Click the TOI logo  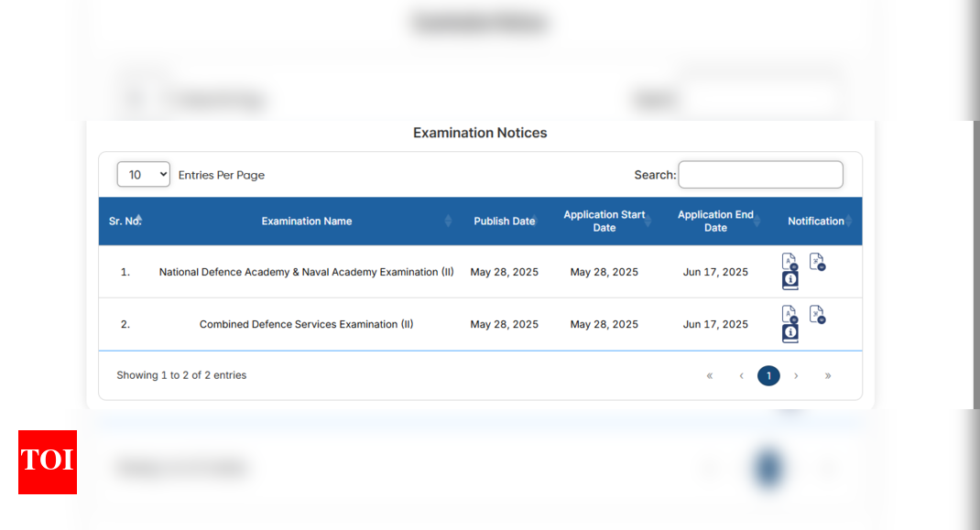click(48, 461)
